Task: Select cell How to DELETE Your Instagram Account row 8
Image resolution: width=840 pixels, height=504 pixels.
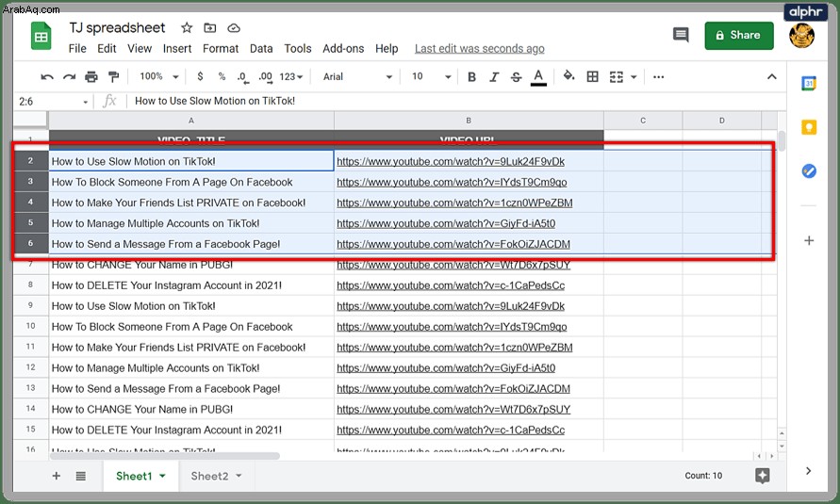Action: coord(191,285)
